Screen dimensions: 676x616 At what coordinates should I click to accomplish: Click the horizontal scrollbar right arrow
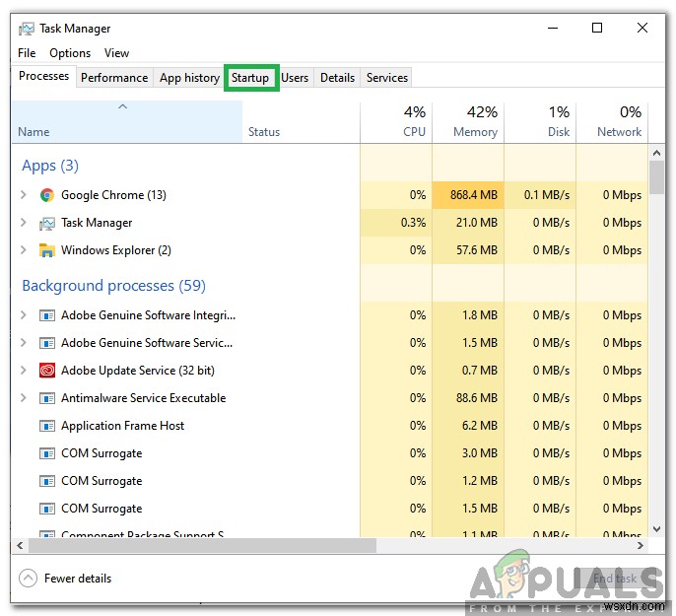(641, 545)
